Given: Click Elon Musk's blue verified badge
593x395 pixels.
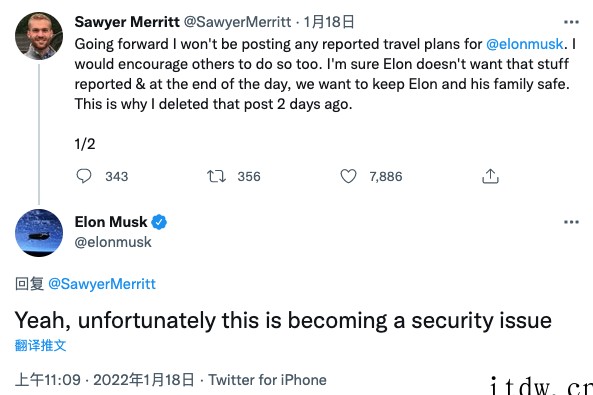Looking at the screenshot, I should point(159,222).
